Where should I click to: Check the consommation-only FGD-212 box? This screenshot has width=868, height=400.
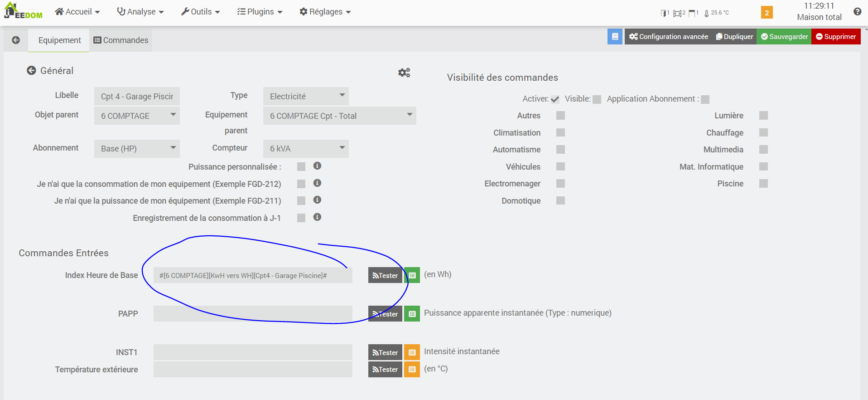click(301, 184)
